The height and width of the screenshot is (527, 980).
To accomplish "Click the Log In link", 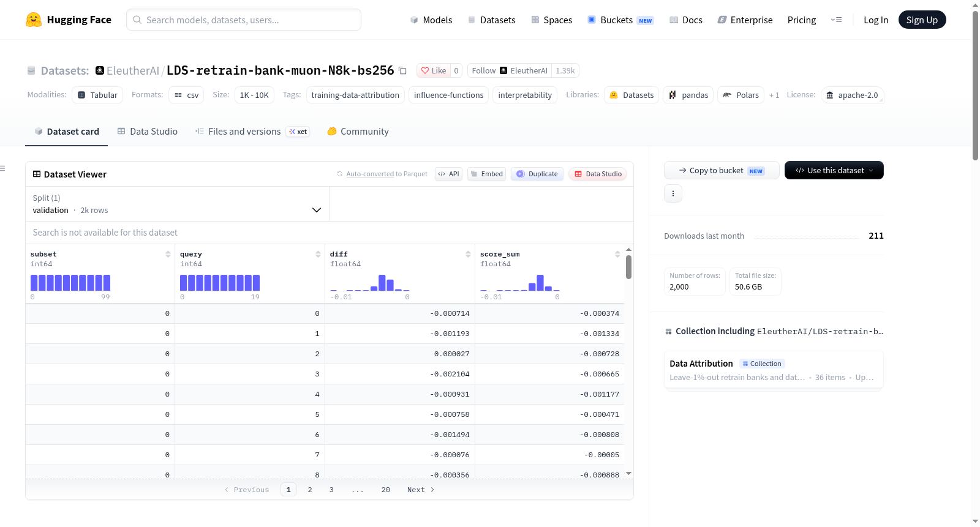I will [x=876, y=20].
